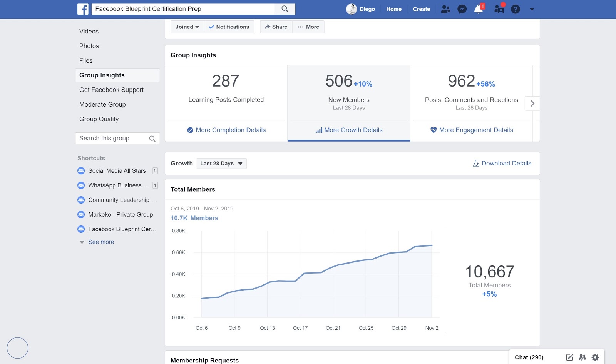Click the 10,667 Total Members figure
Image resolution: width=616 pixels, height=364 pixels.
pos(490,272)
